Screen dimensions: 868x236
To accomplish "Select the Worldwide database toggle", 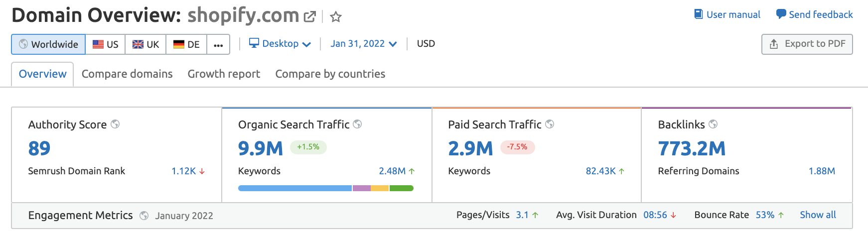I will click(x=48, y=44).
